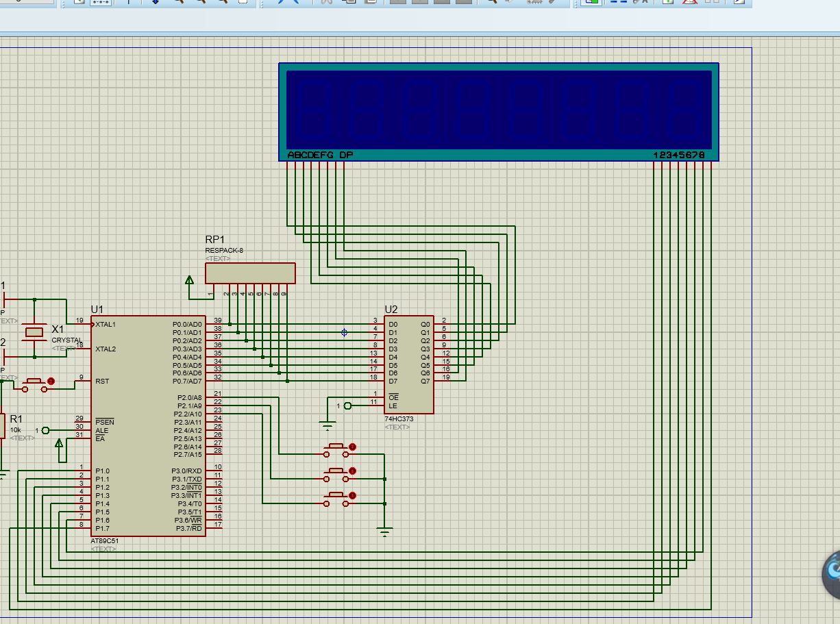Push the button wired to P2.2/A10
840x624 pixels.
336,499
